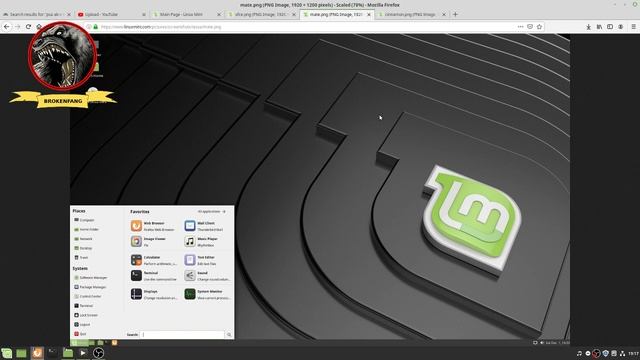Go back using Firefox back arrow
The height and width of the screenshot is (360, 640).
click(7, 27)
